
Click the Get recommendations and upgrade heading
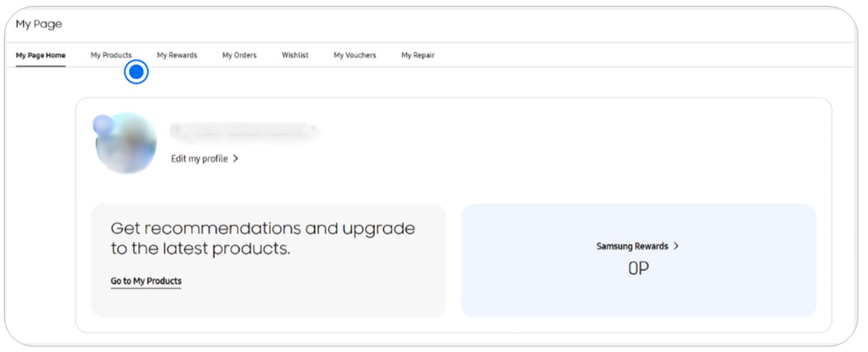[x=262, y=238]
